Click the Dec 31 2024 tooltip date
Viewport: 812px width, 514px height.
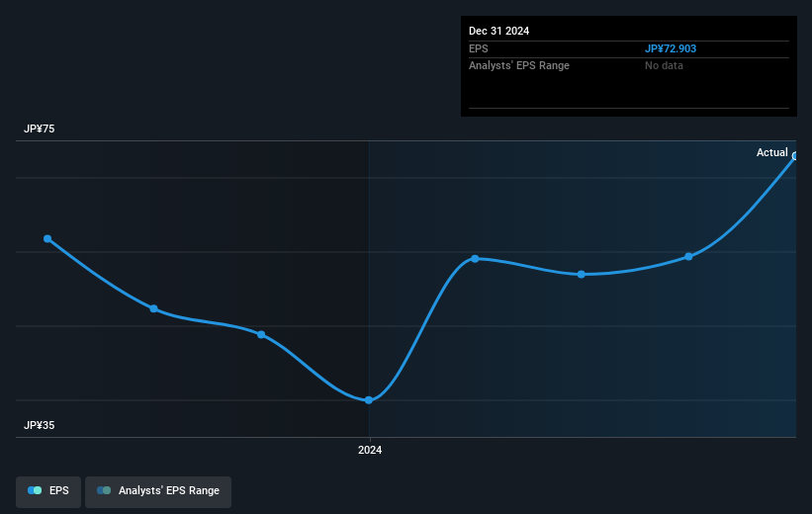[498, 31]
